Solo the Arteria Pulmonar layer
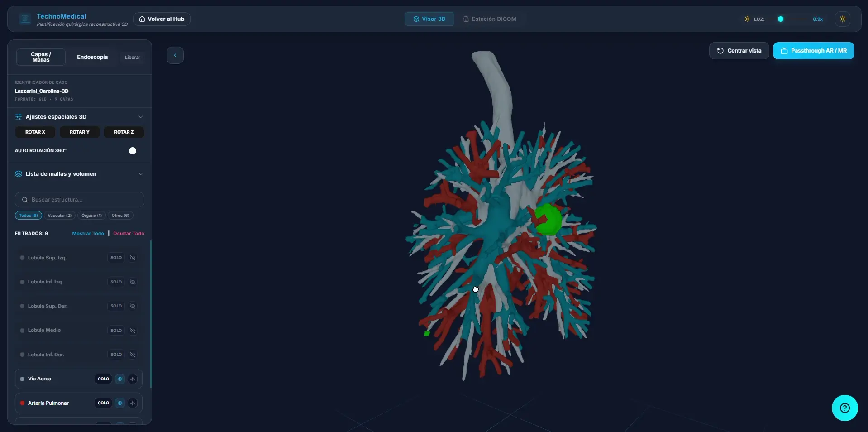The height and width of the screenshot is (432, 868). coord(104,403)
